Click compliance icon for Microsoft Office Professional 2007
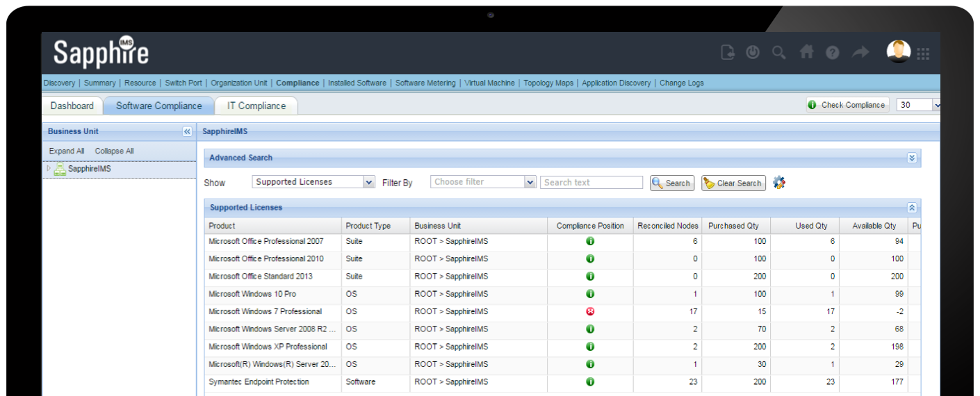The width and height of the screenshot is (980, 396). click(590, 241)
